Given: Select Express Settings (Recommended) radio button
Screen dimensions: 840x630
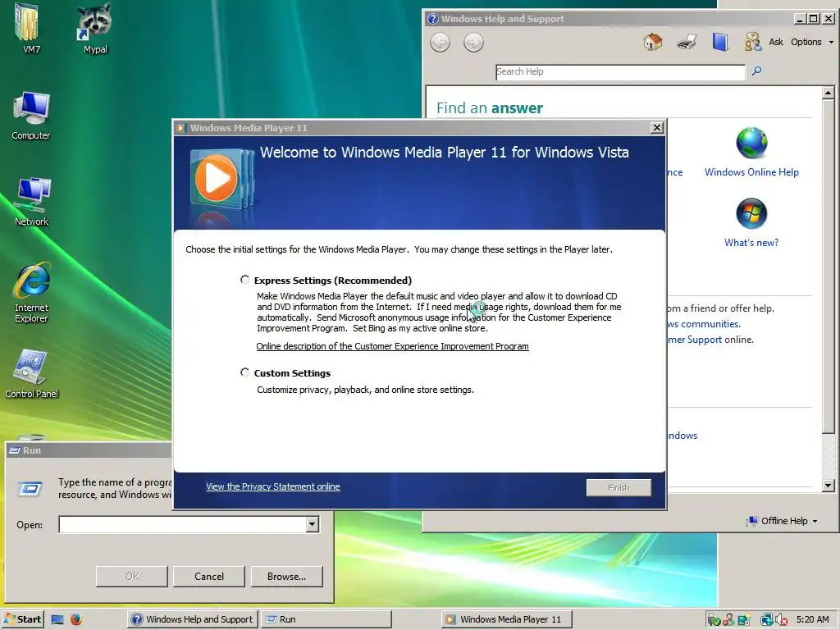Looking at the screenshot, I should click(x=244, y=280).
